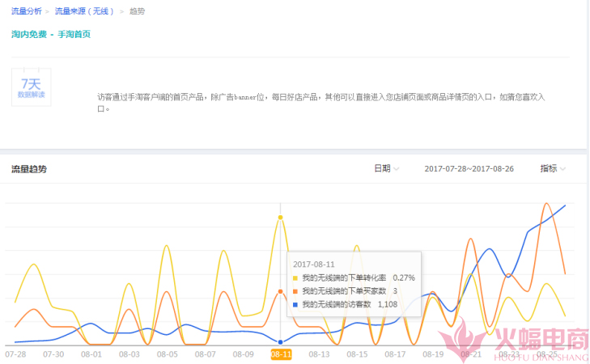This screenshot has width=590, height=364.
Task: Click the 火蝠电商 watermark logo
Action: pos(509,338)
